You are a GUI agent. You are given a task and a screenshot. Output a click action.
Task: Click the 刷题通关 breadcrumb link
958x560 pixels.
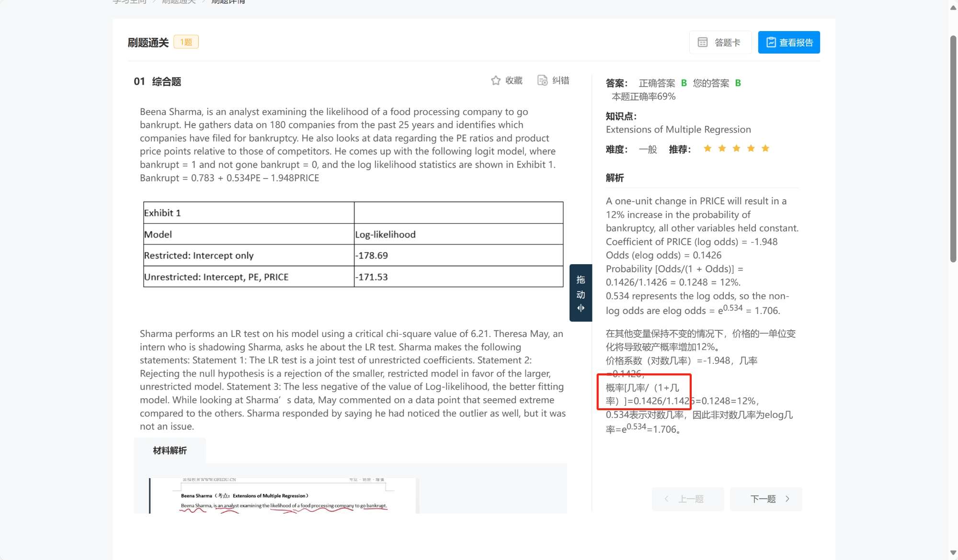179,2
